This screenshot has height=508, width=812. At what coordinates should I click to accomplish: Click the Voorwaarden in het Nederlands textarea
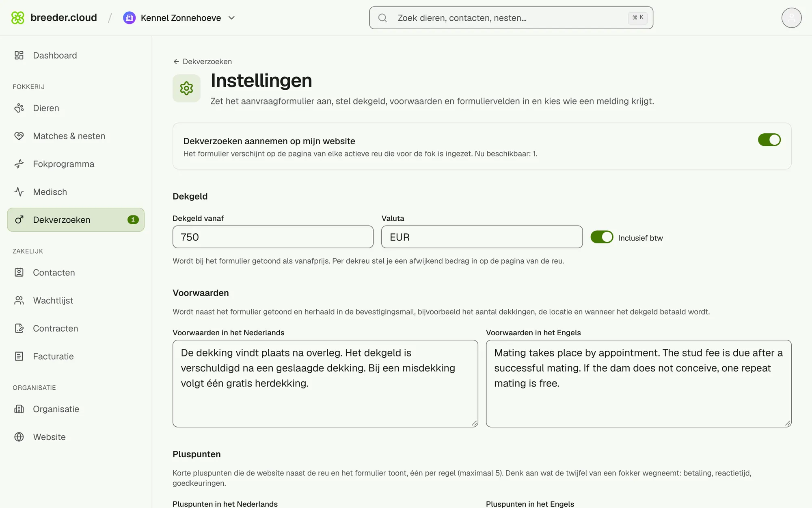(x=325, y=384)
